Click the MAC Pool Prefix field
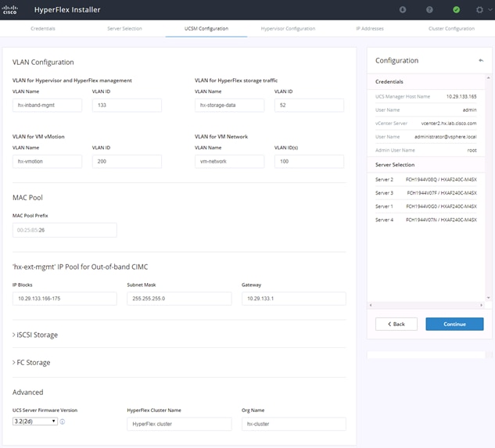 click(65, 230)
